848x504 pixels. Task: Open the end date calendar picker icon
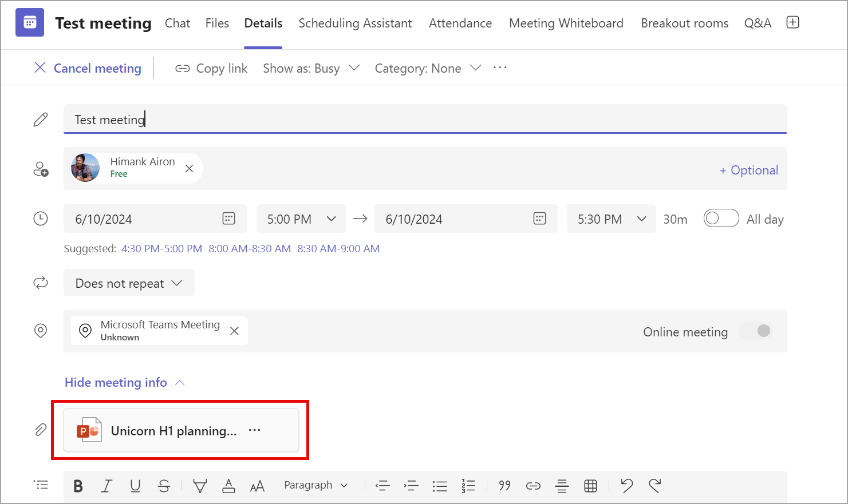[x=539, y=219]
